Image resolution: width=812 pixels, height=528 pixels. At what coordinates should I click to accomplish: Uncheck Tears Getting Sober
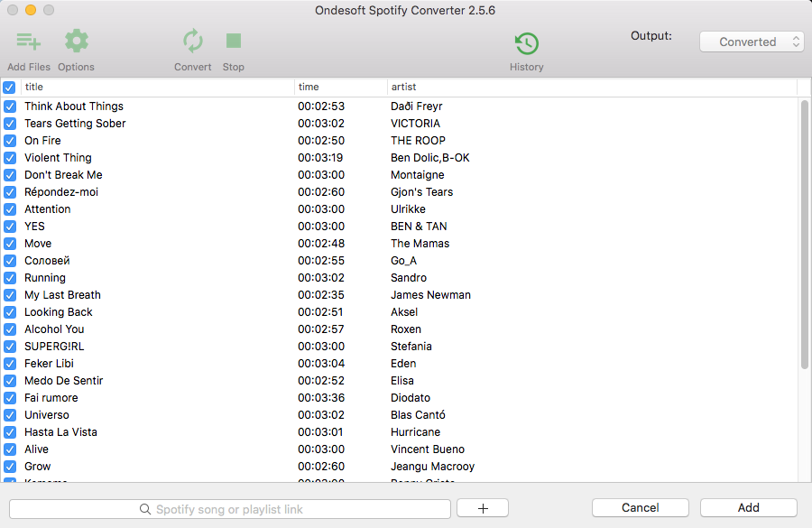pos(10,124)
